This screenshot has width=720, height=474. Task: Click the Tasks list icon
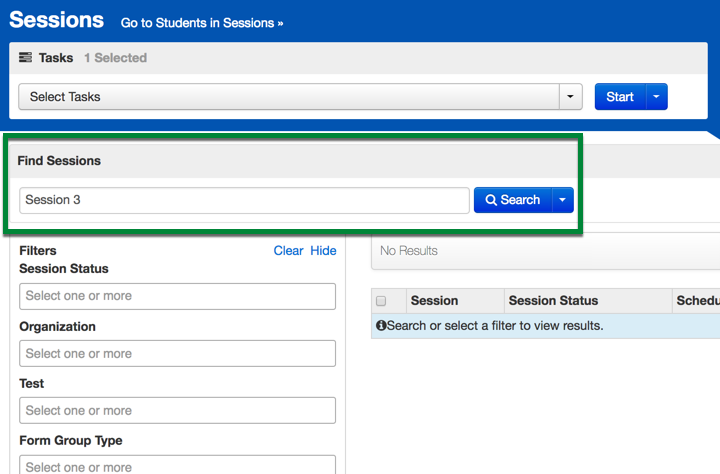pyautogui.click(x=26, y=58)
